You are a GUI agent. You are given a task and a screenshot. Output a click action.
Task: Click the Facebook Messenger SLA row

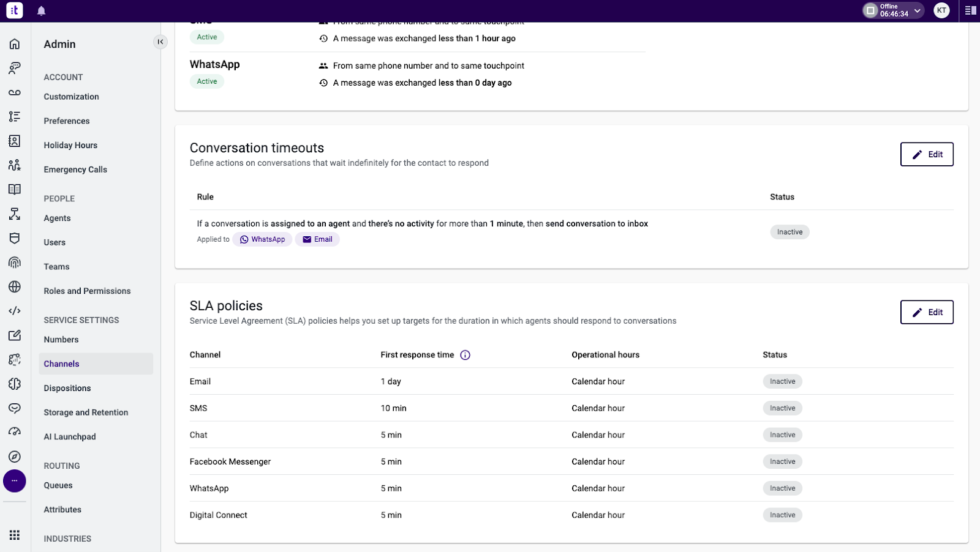(571, 461)
